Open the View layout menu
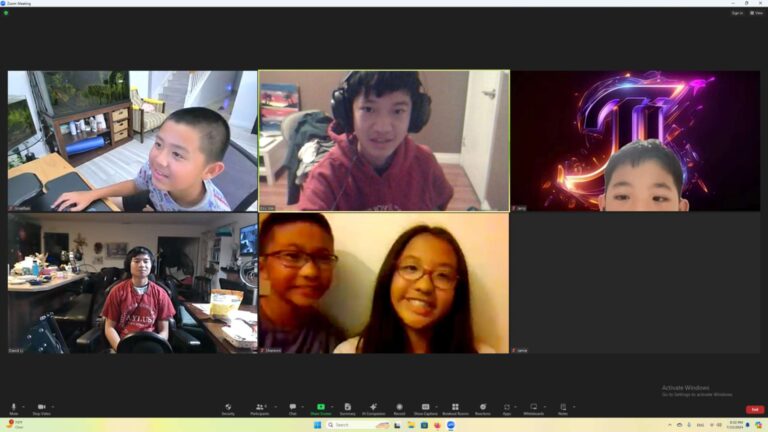 [x=757, y=13]
